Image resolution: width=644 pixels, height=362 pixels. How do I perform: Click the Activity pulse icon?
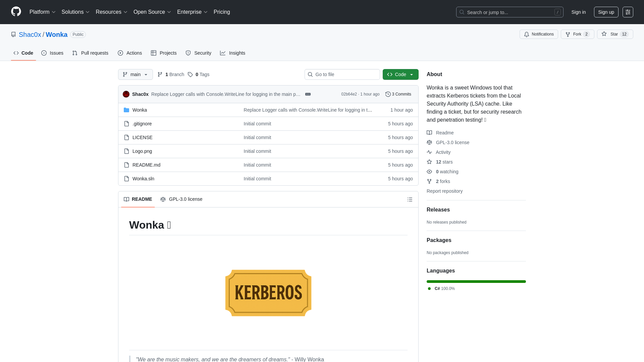click(x=429, y=152)
